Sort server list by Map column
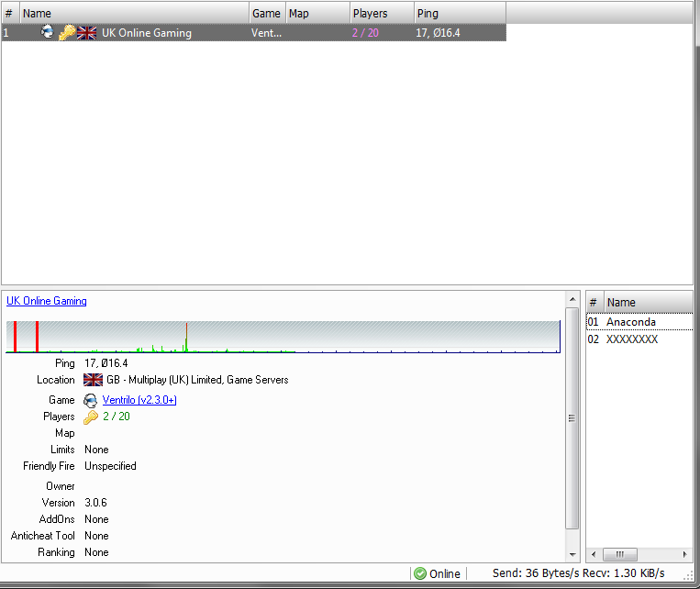 (317, 14)
